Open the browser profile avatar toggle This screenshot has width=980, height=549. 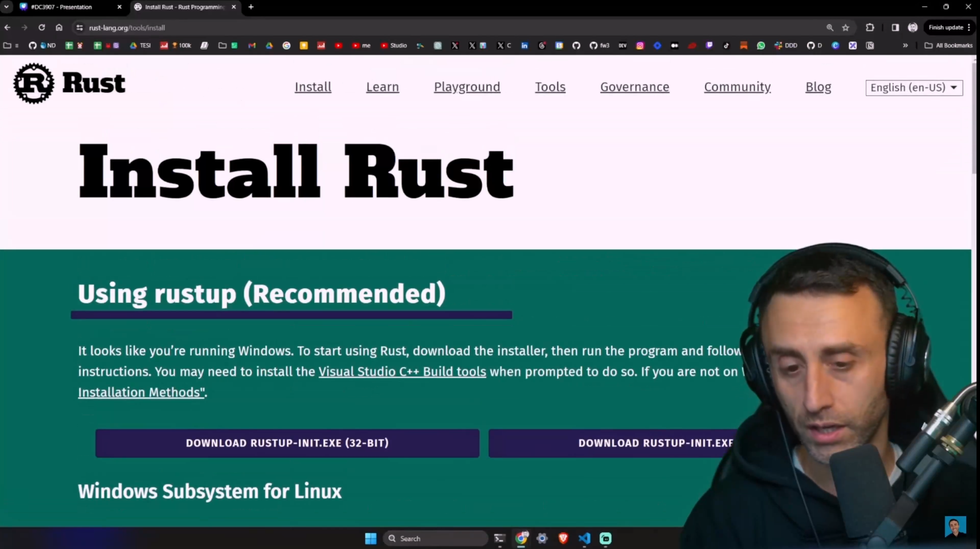tap(912, 27)
